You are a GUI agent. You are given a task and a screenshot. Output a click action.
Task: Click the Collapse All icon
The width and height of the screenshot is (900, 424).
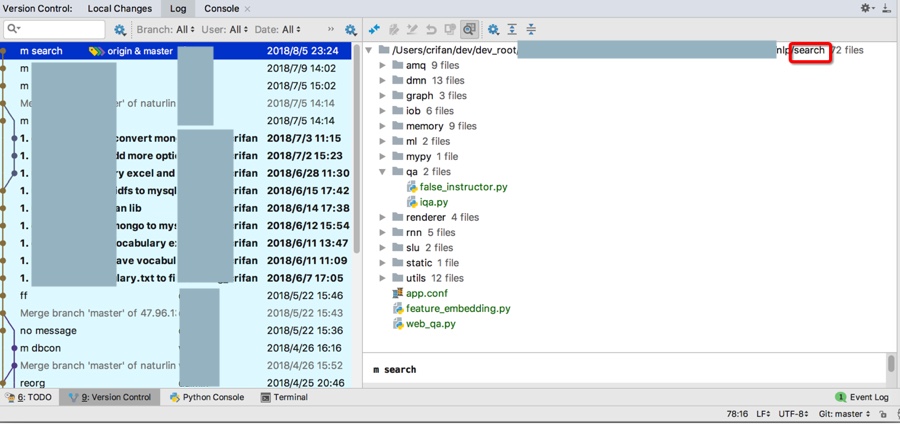(x=531, y=29)
